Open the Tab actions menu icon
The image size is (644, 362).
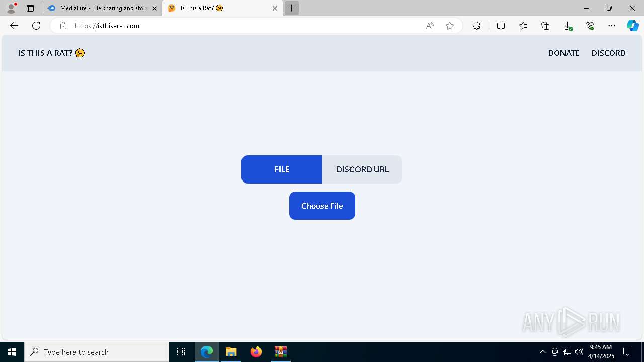tap(30, 8)
